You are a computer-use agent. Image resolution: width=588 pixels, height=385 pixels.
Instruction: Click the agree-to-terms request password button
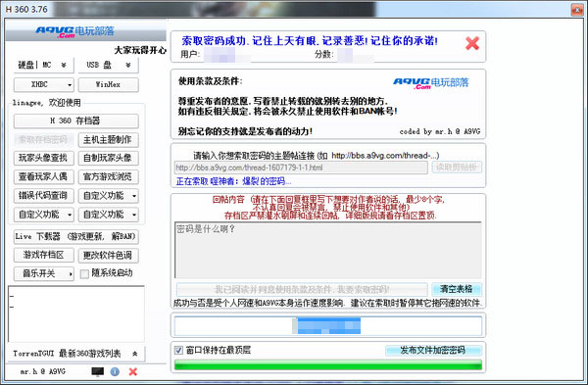coord(302,289)
